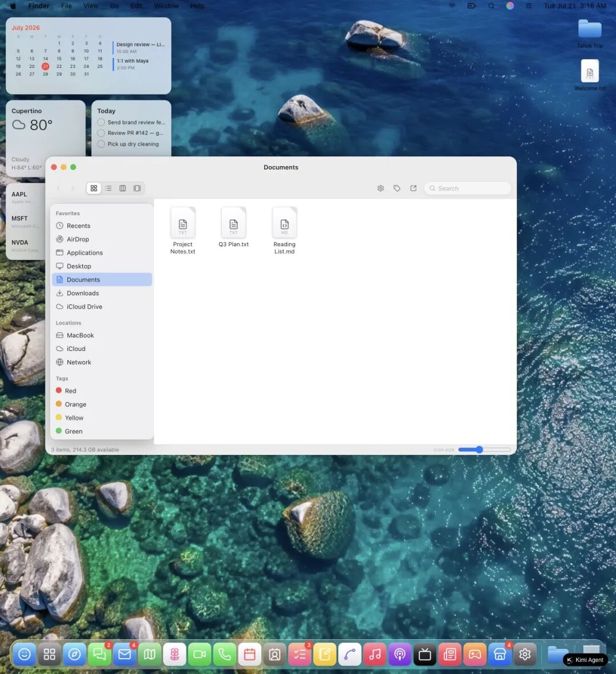Filter by the Red tag
616x674 pixels.
pos(102,391)
